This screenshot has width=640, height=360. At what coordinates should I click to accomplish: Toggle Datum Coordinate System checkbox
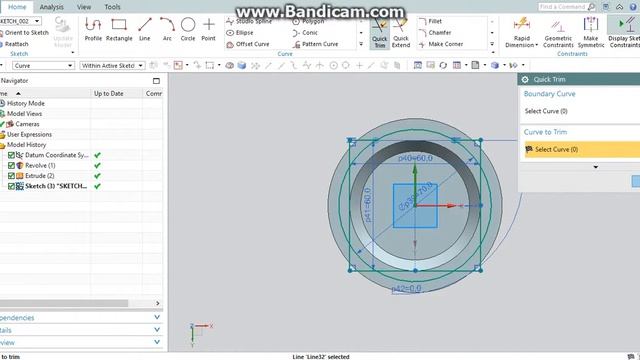coord(11,155)
